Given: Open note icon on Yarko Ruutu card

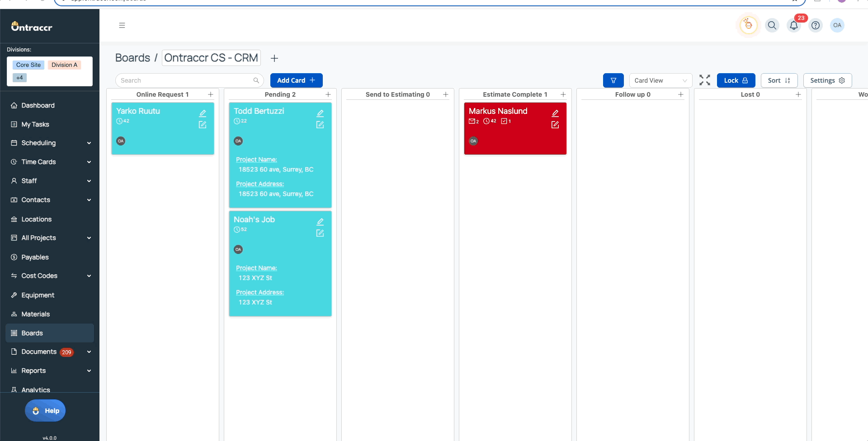Looking at the screenshot, I should [x=203, y=125].
